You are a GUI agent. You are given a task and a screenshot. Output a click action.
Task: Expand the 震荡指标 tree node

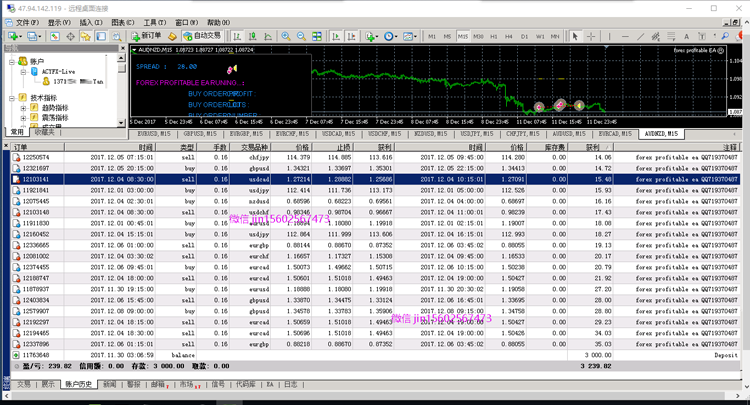23,118
